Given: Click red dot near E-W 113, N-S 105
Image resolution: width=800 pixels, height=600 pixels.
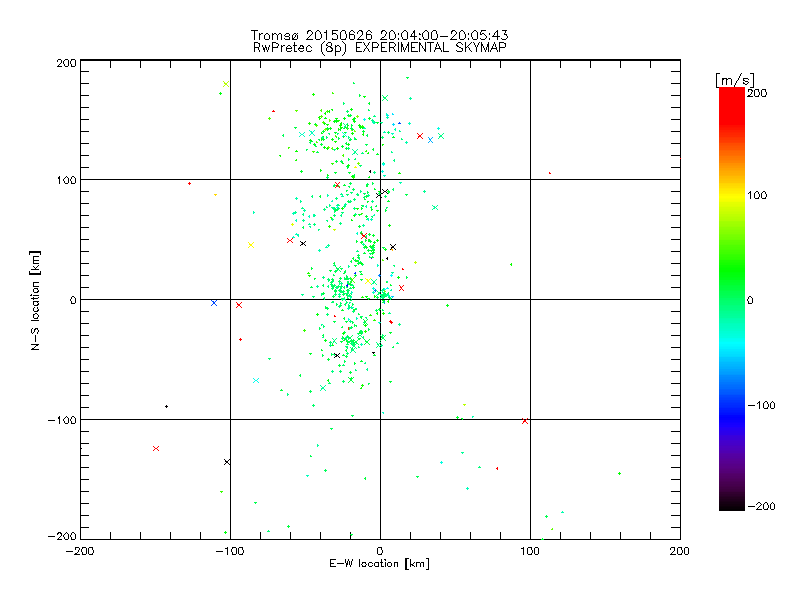Looking at the screenshot, I should coord(549,173).
